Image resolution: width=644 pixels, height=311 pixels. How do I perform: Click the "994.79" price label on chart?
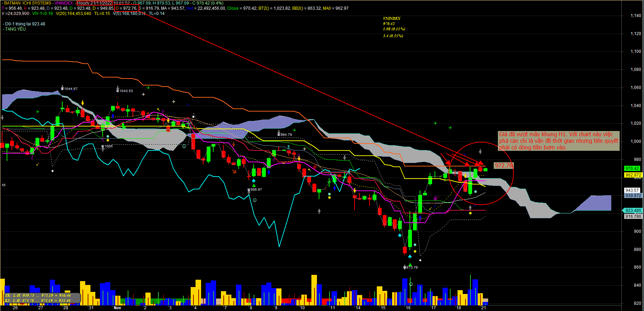tap(286, 135)
